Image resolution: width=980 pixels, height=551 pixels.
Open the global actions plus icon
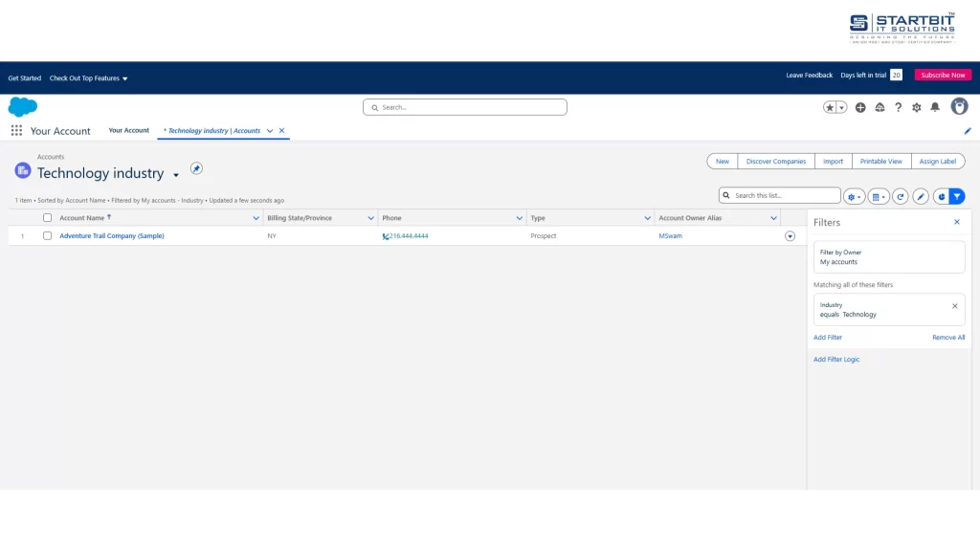click(x=860, y=107)
